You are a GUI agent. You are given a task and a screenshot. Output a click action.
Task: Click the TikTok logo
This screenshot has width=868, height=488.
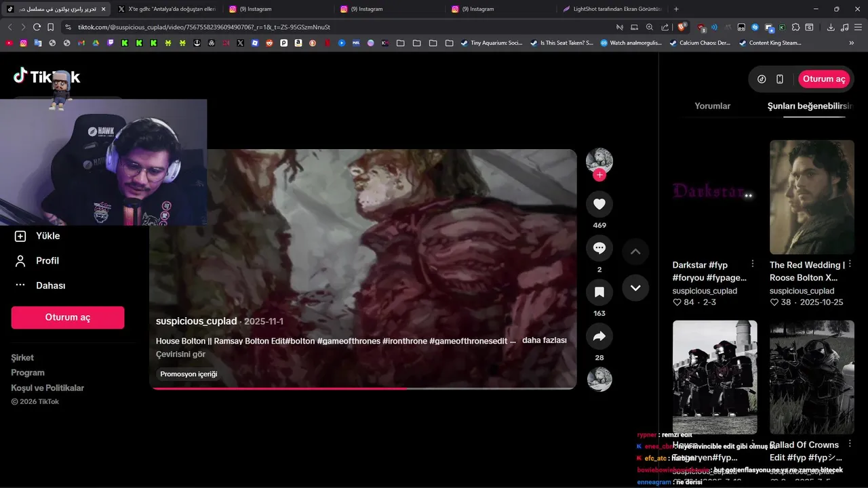tap(47, 77)
